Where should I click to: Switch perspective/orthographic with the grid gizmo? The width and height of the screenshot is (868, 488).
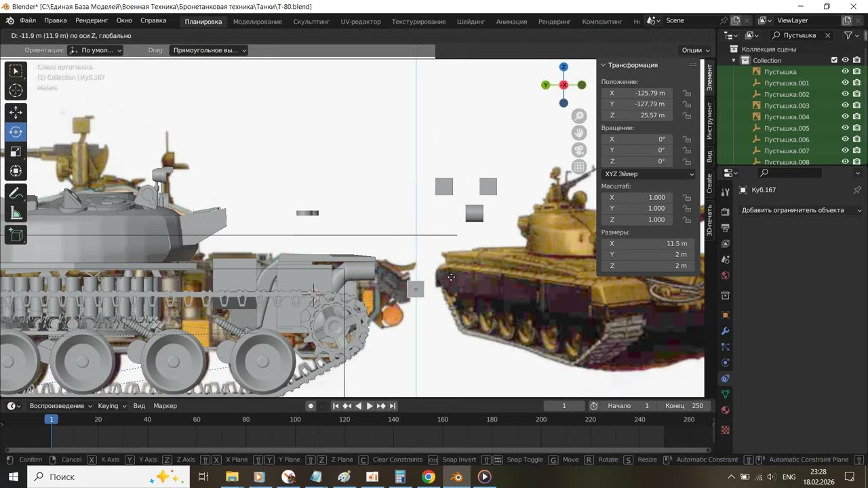pyautogui.click(x=579, y=167)
